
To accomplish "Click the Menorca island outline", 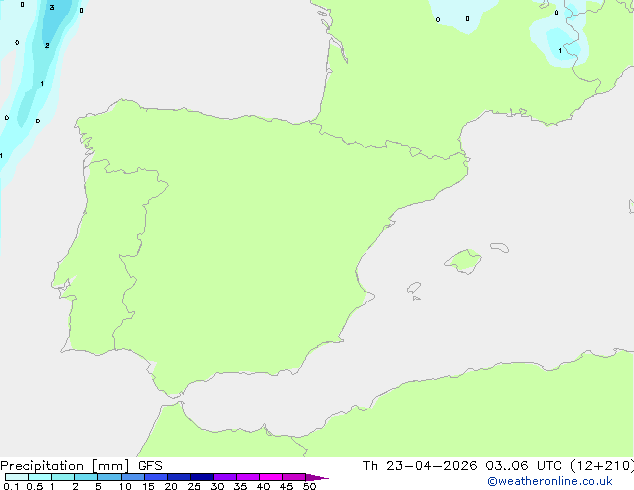I will pos(499,247).
